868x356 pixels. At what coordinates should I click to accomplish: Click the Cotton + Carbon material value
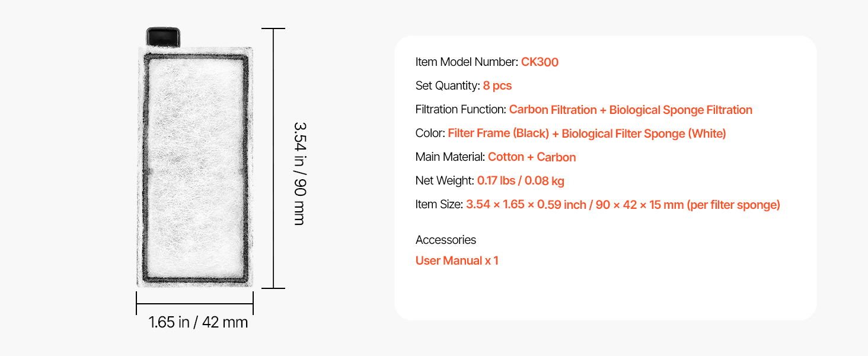pos(532,157)
